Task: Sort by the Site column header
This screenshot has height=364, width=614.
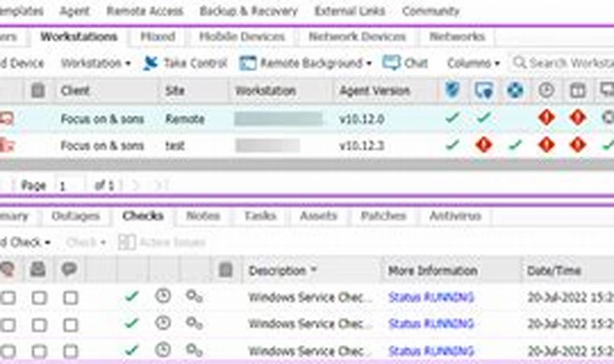Action: click(194, 91)
